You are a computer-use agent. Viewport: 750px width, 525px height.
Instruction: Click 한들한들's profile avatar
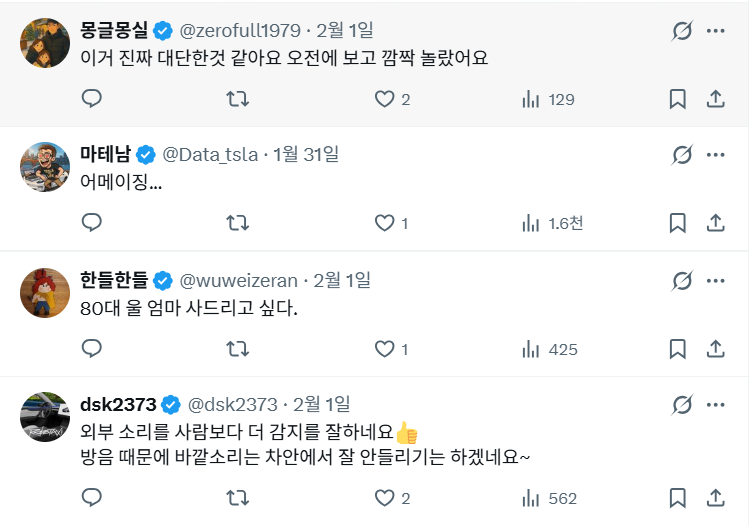pos(44,292)
